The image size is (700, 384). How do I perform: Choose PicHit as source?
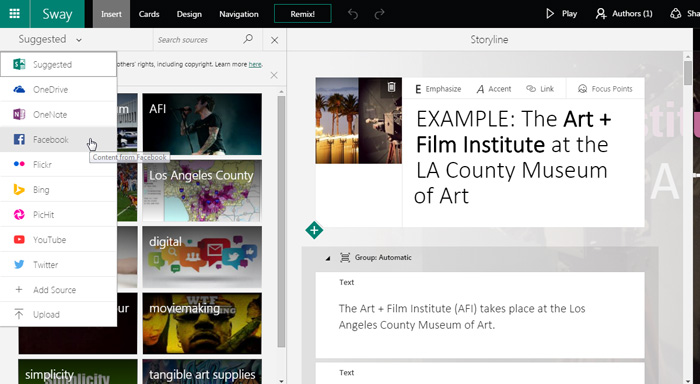[58, 214]
